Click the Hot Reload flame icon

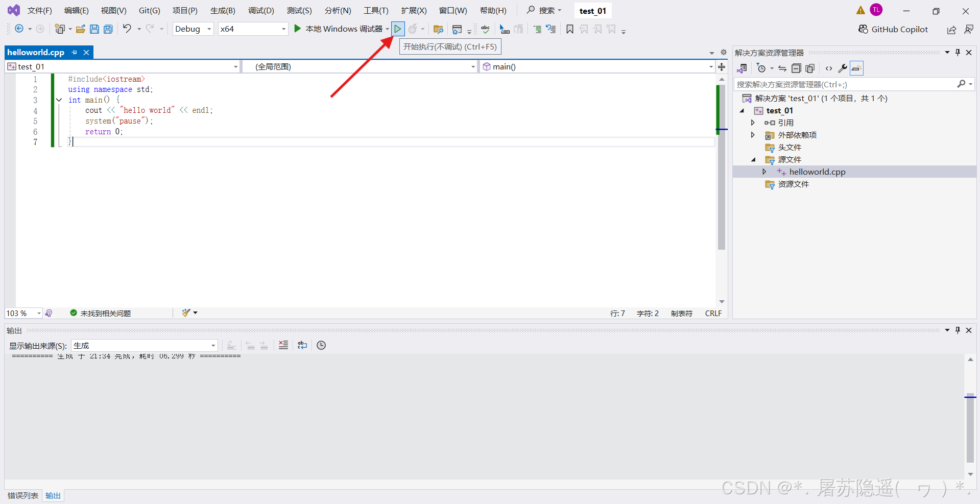coord(413,29)
